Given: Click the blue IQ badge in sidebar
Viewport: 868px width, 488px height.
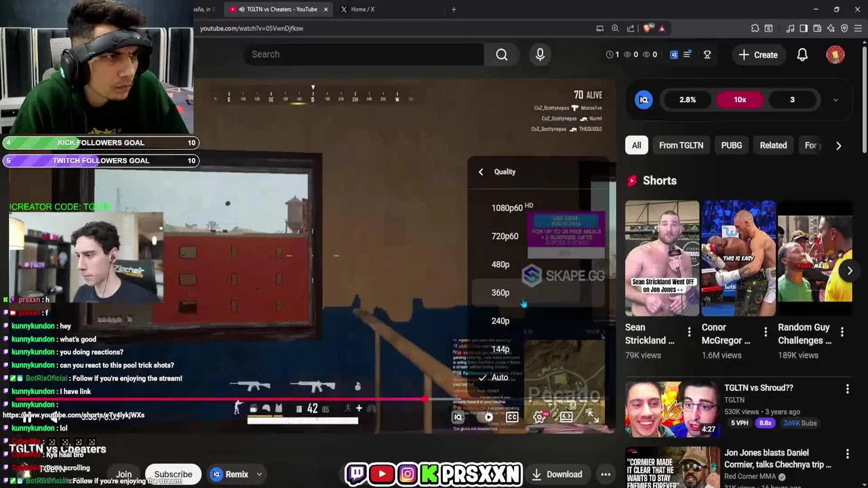Looking at the screenshot, I should (644, 100).
